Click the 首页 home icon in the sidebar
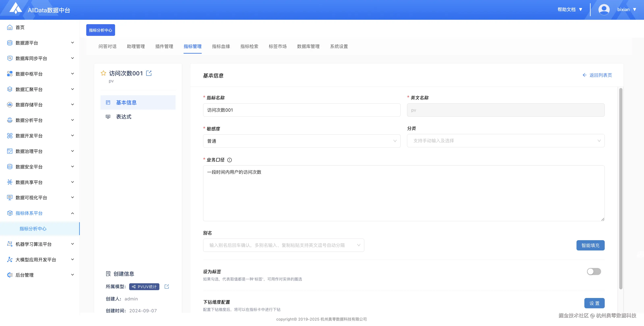 (x=10, y=27)
